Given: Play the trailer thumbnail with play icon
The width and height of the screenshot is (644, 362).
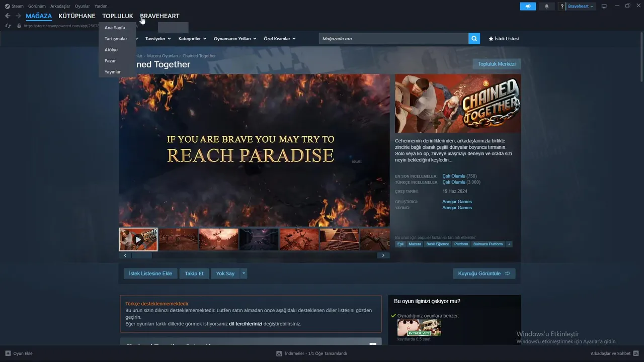Looking at the screenshot, I should pos(138,239).
